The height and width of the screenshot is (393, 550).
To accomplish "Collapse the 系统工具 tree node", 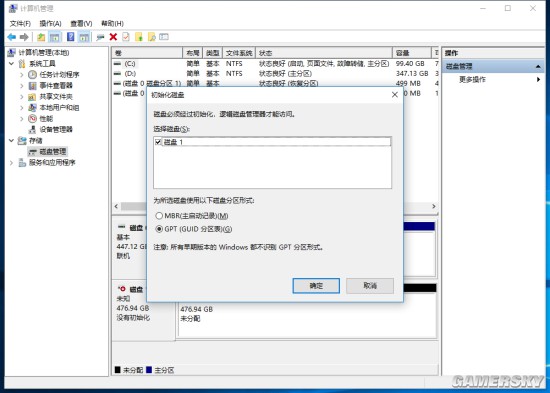I will pyautogui.click(x=11, y=64).
